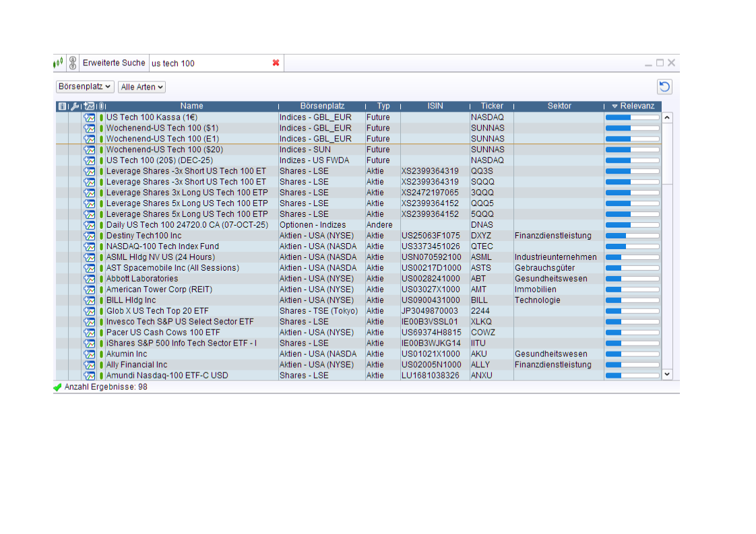Click the chain link icon in the search bar
Image resolution: width=756 pixels, height=534 pixels.
point(73,63)
